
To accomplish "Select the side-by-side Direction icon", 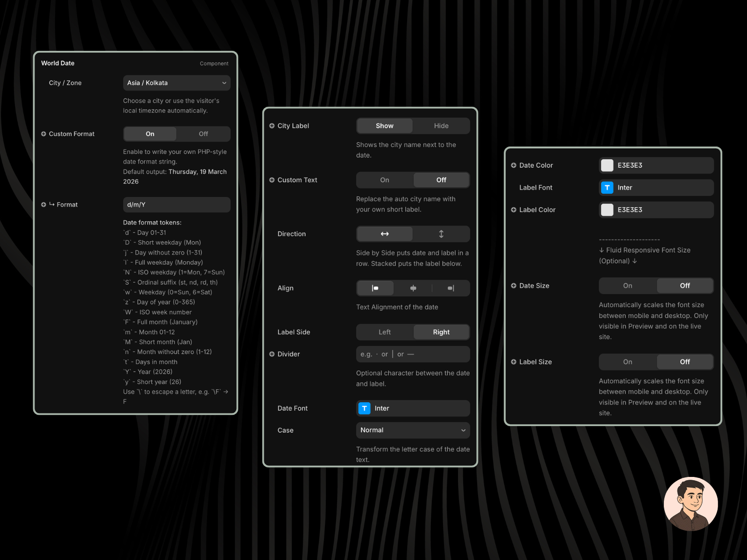I will tap(384, 234).
